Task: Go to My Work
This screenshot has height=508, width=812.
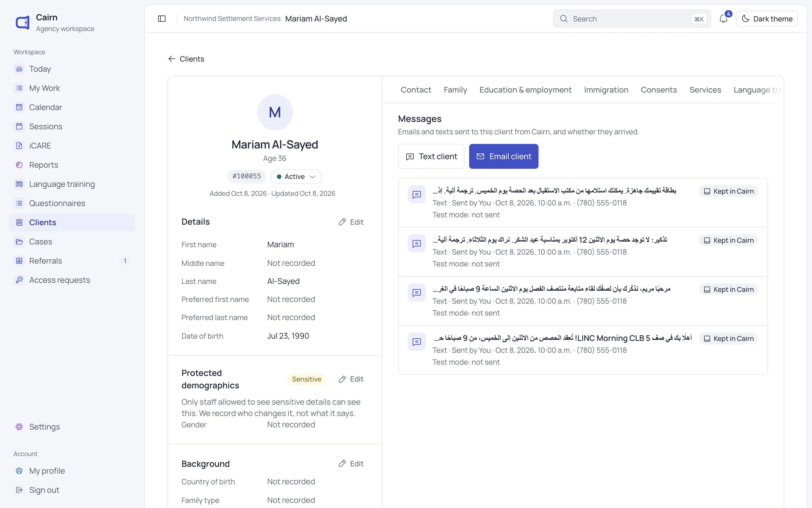Action: point(72,88)
